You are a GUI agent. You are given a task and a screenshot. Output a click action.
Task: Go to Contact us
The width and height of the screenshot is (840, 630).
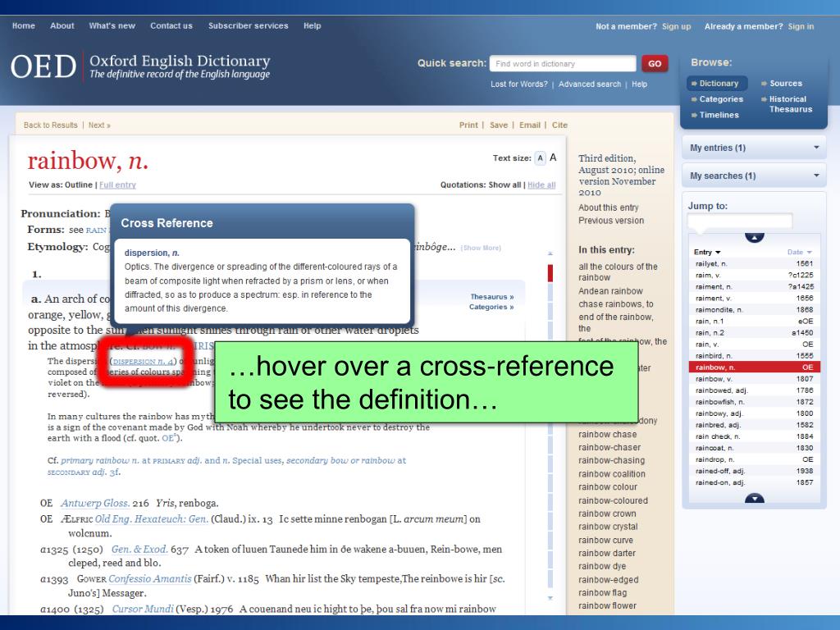(x=171, y=25)
